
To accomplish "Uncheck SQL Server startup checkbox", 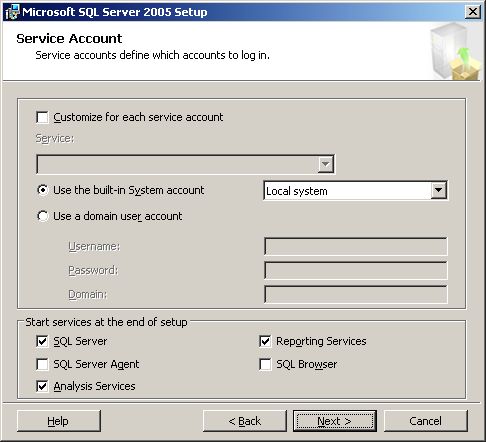I will [42, 341].
